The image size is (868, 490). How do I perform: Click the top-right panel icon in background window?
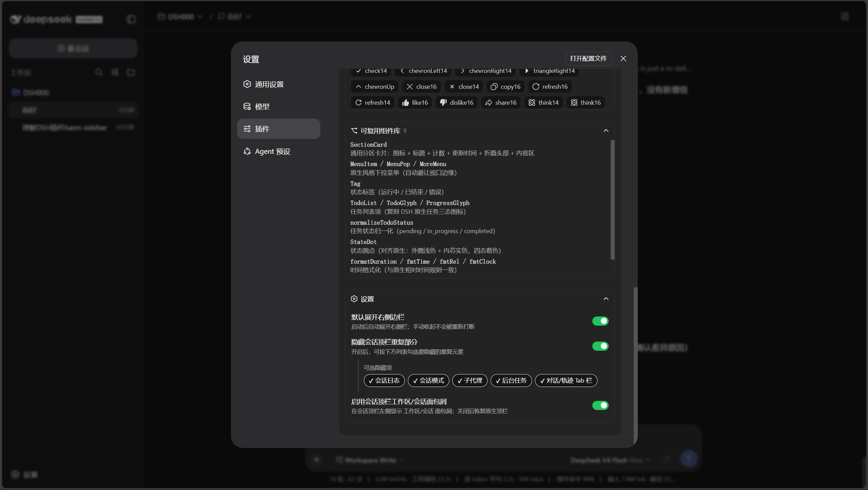click(845, 17)
